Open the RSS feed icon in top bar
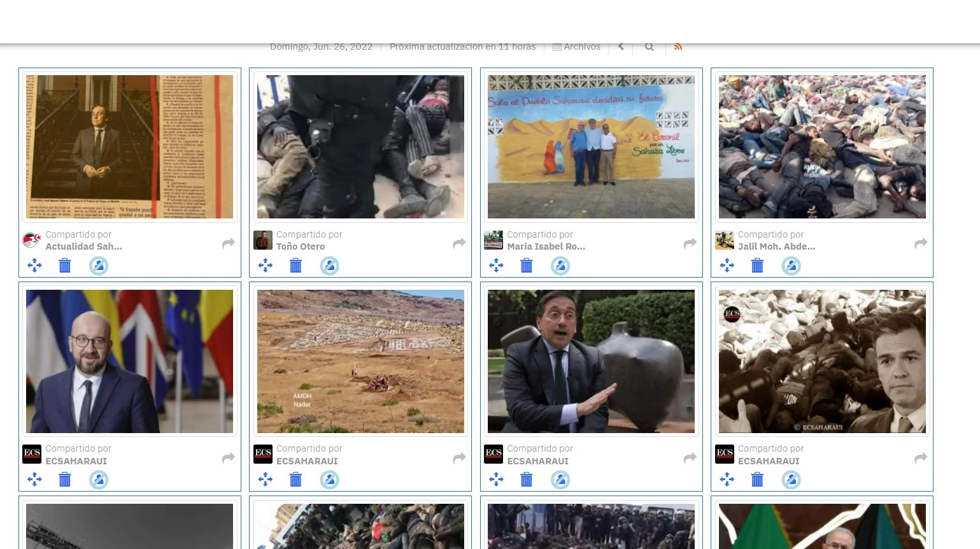 tap(678, 46)
